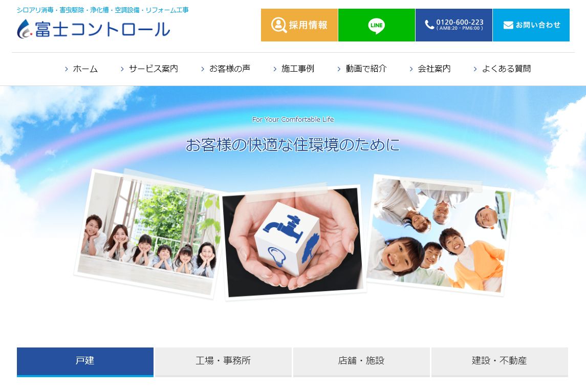Click the chevron beside よくある質問
The image size is (586, 392).
coord(475,69)
